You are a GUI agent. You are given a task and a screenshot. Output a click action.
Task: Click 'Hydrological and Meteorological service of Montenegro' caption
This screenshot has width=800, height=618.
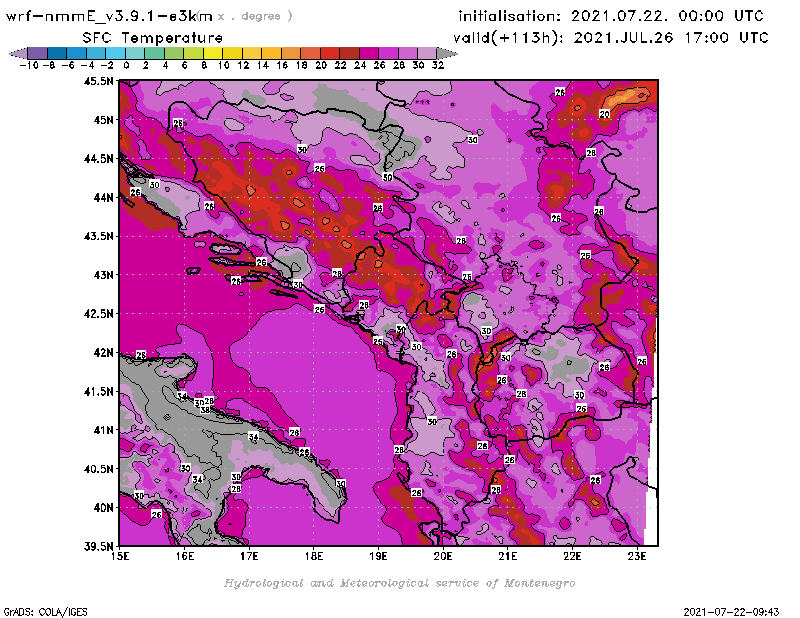[x=399, y=583]
